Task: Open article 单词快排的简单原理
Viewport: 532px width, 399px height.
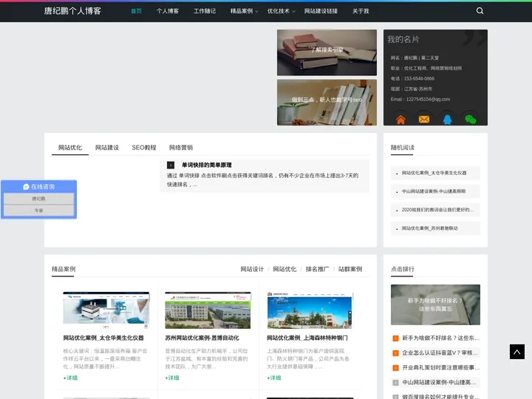Action: click(207, 166)
